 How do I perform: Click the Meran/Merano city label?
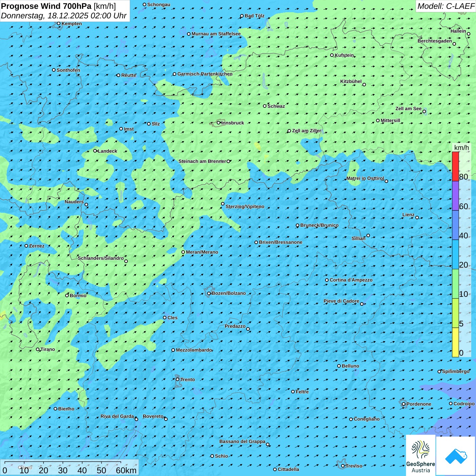tap(202, 252)
